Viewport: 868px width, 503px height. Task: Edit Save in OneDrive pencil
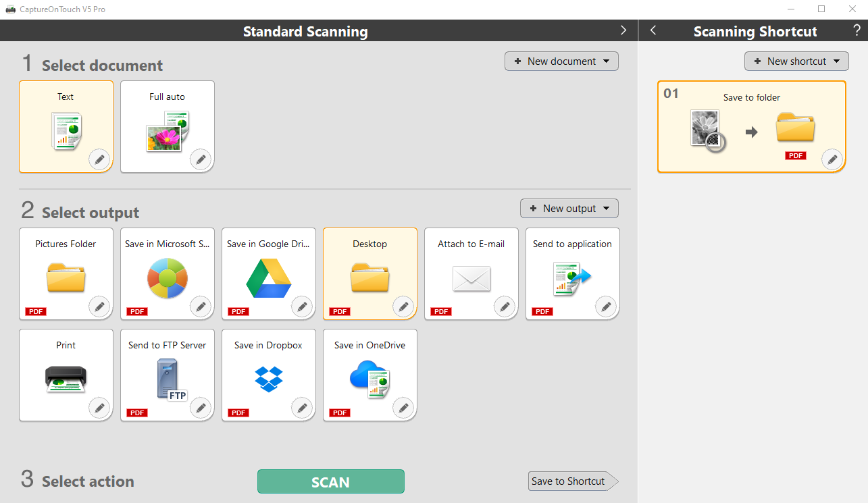403,408
